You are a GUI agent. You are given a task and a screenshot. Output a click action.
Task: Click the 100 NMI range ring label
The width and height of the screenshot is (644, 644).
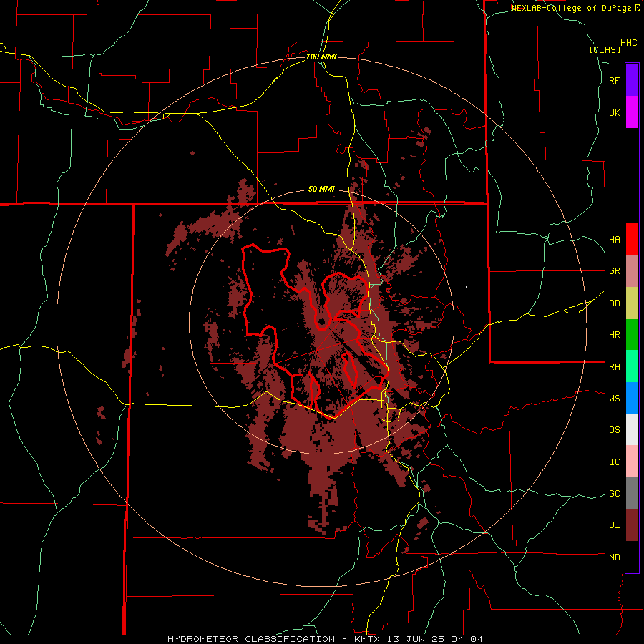click(321, 57)
